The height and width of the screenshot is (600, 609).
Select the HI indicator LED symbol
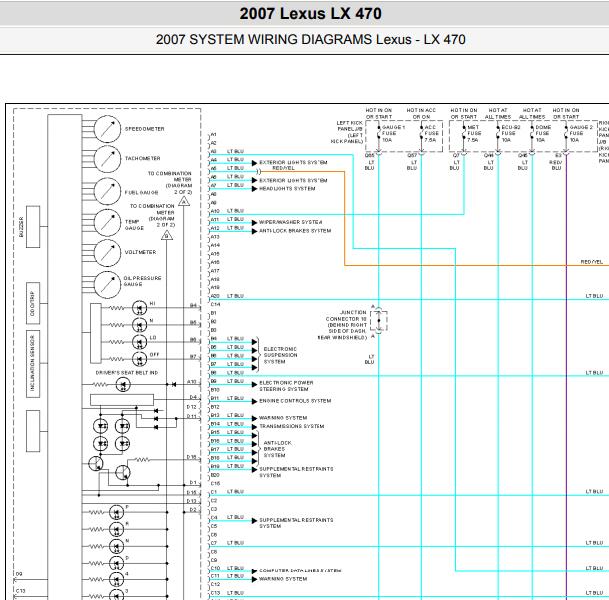tap(139, 308)
